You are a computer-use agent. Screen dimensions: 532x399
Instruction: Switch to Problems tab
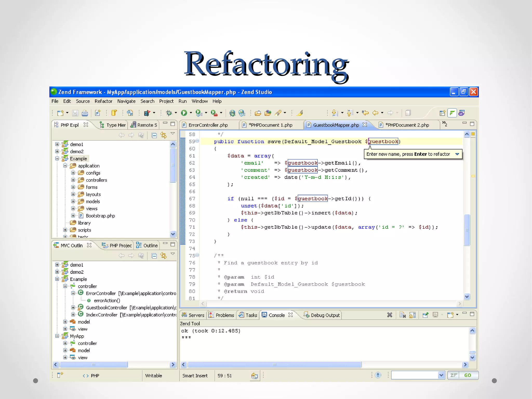pos(222,315)
